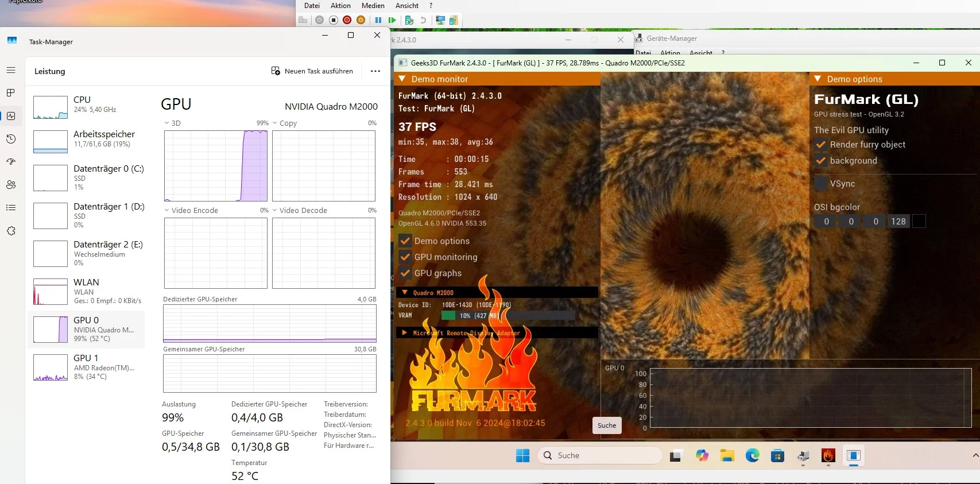The image size is (980, 484).
Task: Select GPU 0 NVIDIA Quadro entry
Action: point(86,330)
